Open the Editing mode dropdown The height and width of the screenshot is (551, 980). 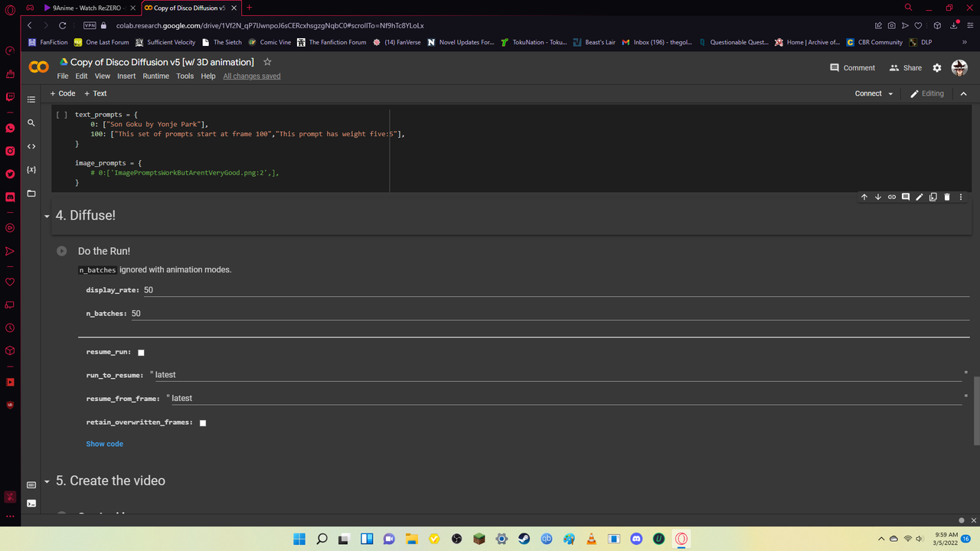[926, 93]
